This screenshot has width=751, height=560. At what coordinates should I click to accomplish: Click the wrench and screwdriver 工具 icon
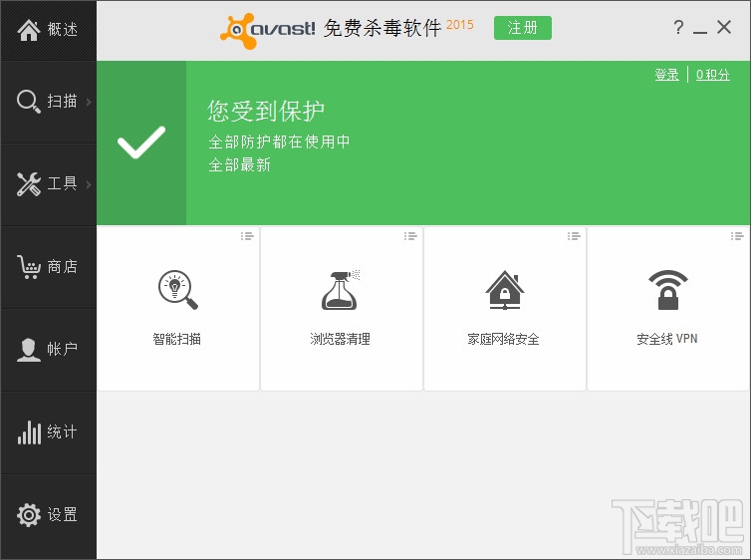pyautogui.click(x=29, y=184)
